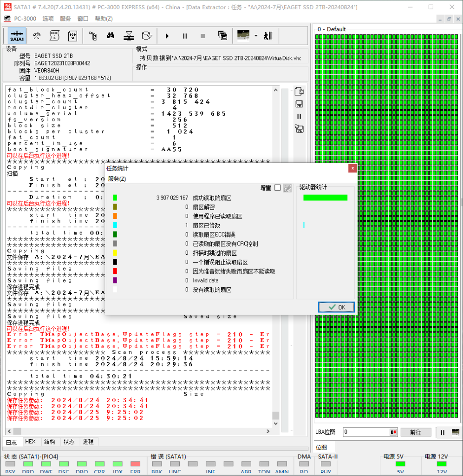This screenshot has height=476, width=463.
Task: Open the scroll-shaped info icon in toolbar
Action: point(55,36)
